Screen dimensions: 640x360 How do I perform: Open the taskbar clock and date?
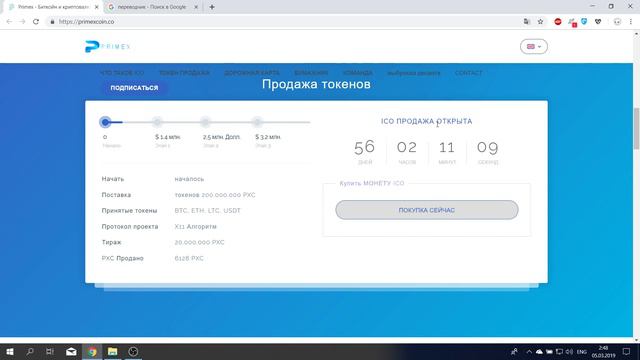point(603,351)
